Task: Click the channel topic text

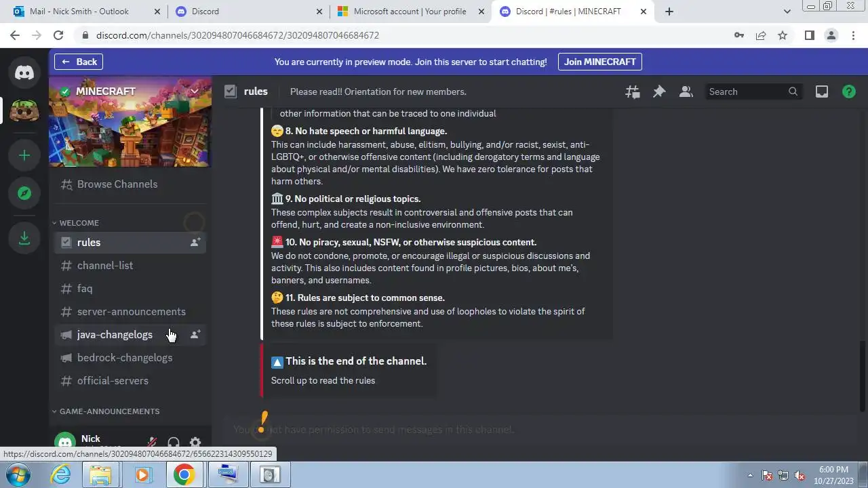Action: 378,91
